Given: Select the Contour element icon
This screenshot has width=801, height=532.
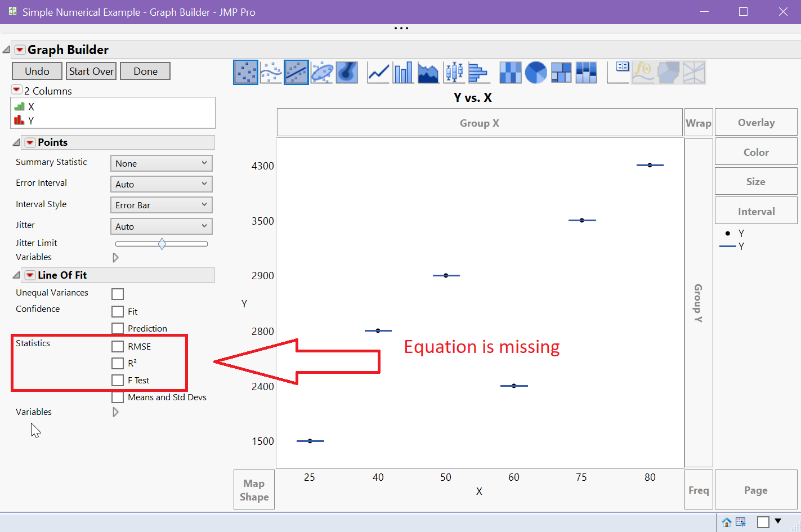Looking at the screenshot, I should [x=347, y=73].
